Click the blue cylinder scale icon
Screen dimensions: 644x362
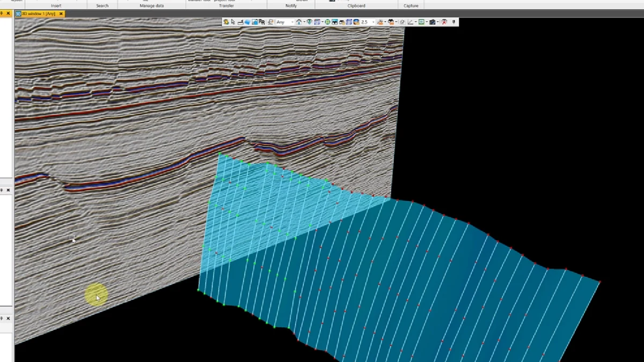[x=356, y=22]
